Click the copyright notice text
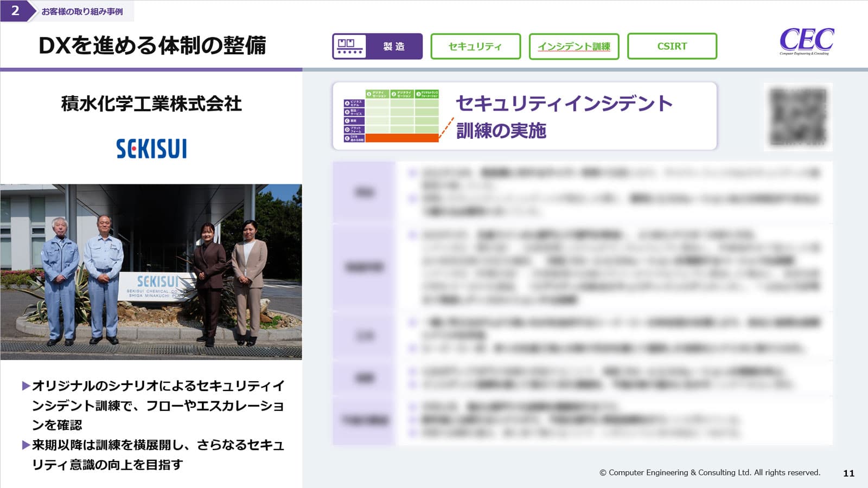 [710, 472]
